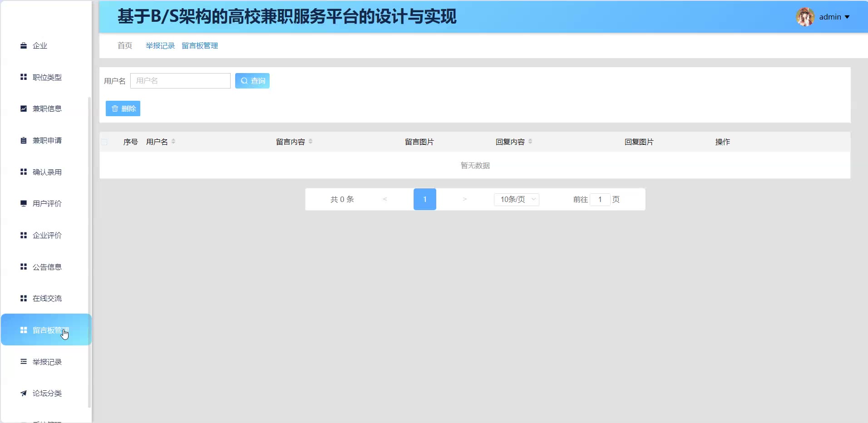The height and width of the screenshot is (423, 868).
Task: Open 在线交流 in the sidebar menu
Action: [47, 298]
